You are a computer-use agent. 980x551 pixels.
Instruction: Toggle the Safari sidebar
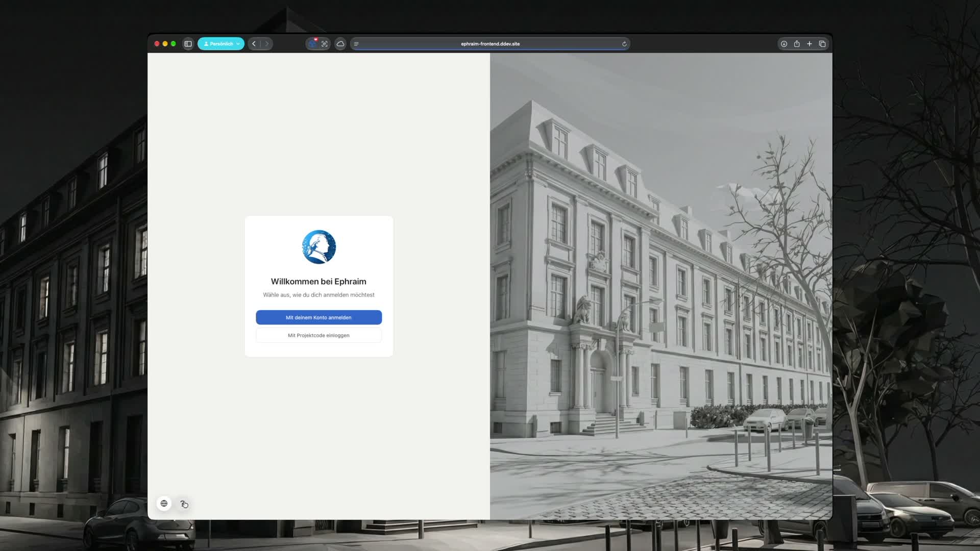(x=188, y=44)
